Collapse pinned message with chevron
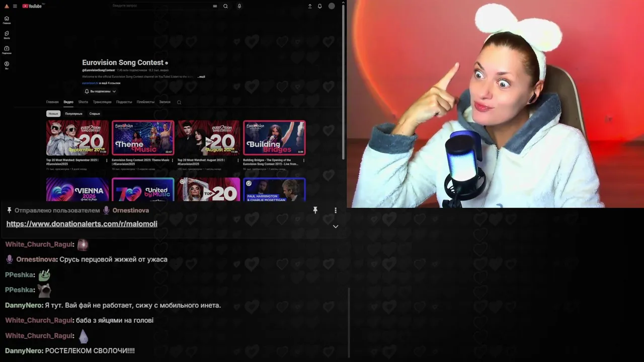The width and height of the screenshot is (644, 362). [x=336, y=226]
